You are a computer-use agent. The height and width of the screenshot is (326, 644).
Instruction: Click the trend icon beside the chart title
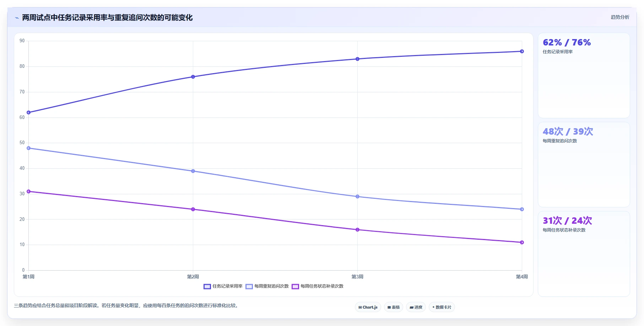click(17, 18)
